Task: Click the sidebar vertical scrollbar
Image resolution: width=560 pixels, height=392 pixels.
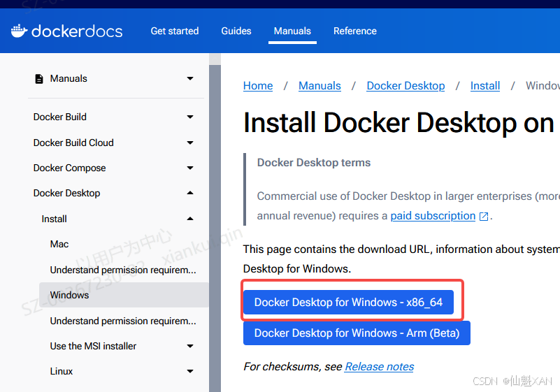Action: (x=215, y=228)
